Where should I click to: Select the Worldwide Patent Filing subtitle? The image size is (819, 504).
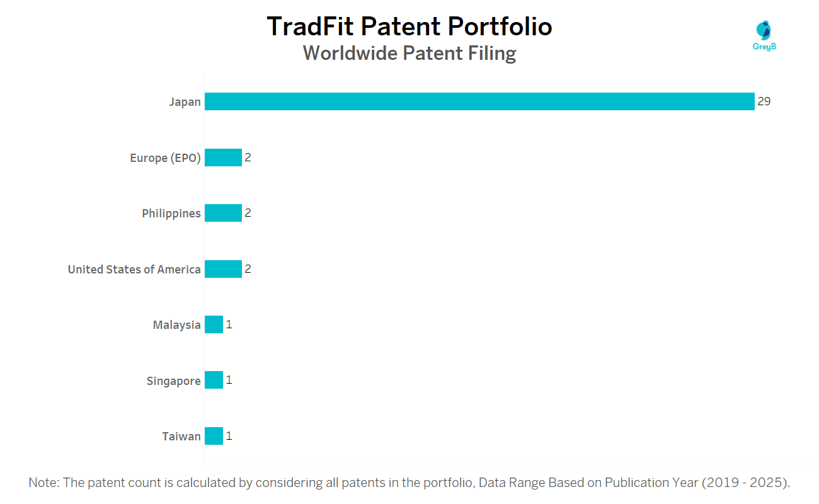409,54
